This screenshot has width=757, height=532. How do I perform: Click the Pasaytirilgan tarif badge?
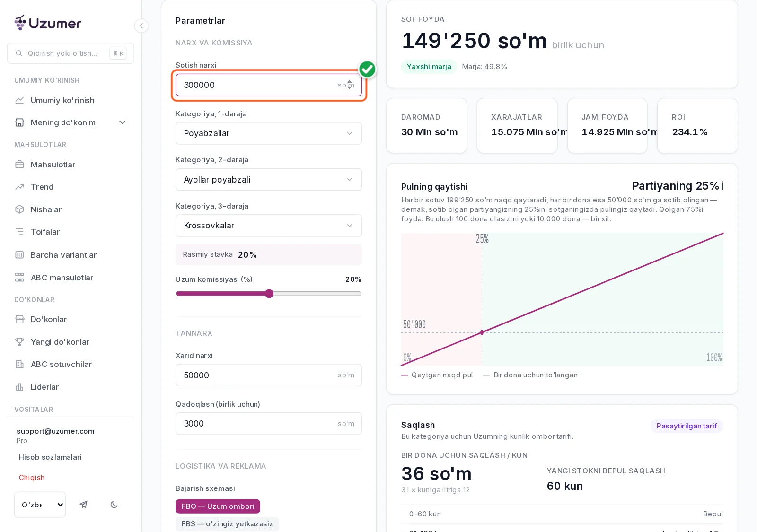[687, 426]
